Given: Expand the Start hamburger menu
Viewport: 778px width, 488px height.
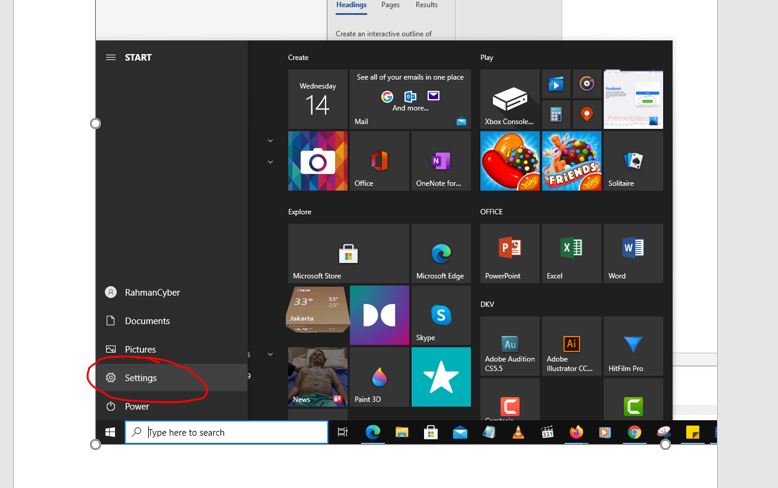Looking at the screenshot, I should 111,58.
